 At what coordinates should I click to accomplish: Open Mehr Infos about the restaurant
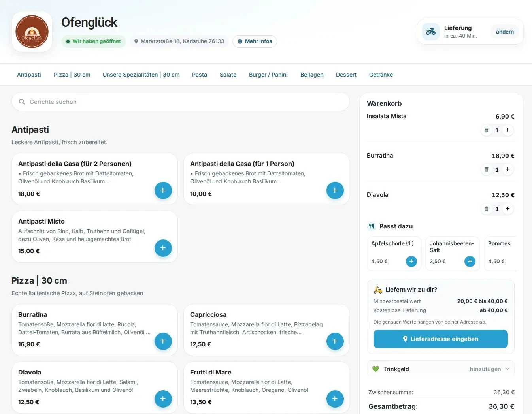[x=255, y=41]
